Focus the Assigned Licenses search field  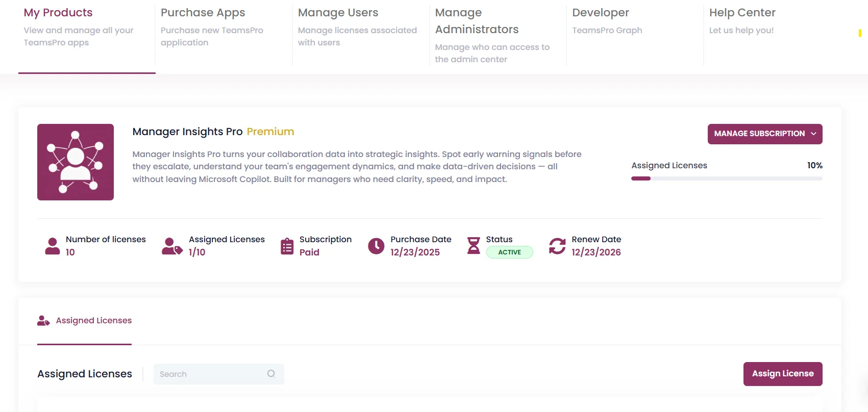[x=218, y=374]
